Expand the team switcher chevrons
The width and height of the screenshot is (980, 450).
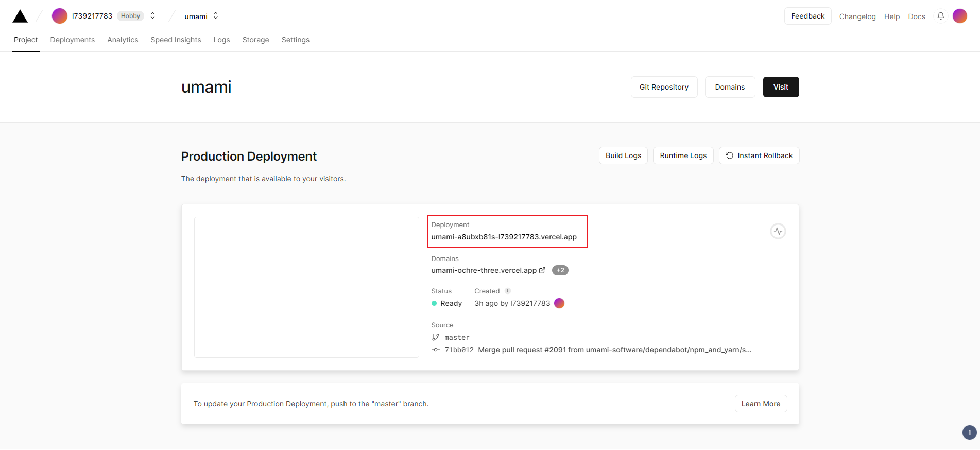click(x=153, y=16)
